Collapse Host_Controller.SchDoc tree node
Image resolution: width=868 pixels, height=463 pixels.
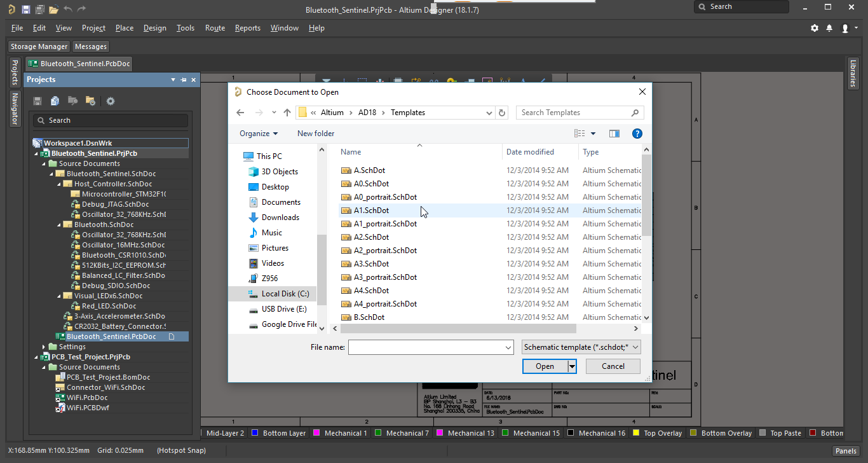(59, 184)
